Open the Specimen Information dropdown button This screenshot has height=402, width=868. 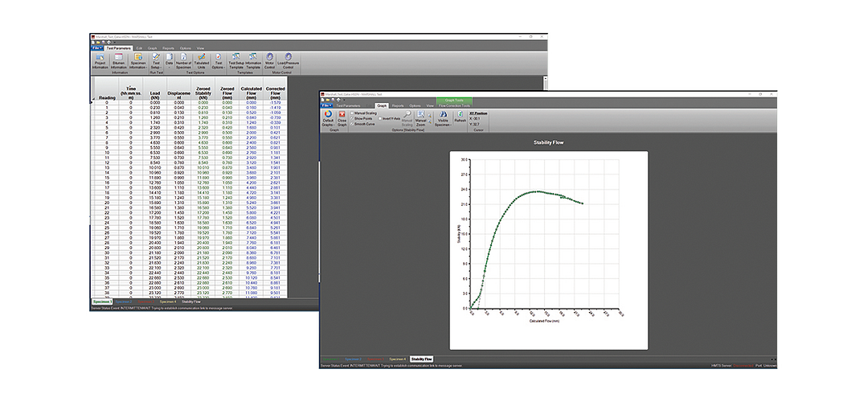tap(137, 60)
